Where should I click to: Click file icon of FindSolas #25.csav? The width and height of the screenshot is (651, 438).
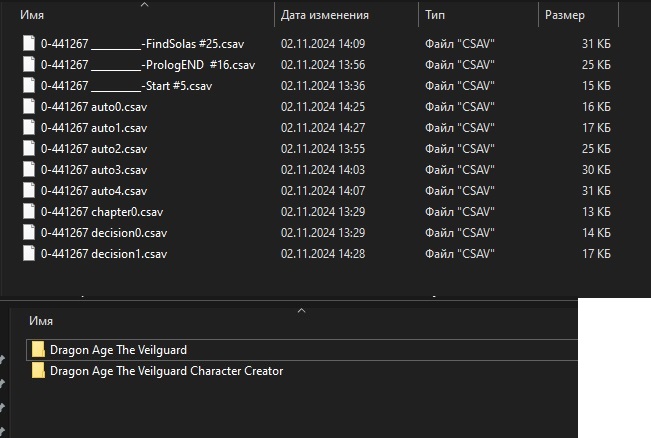tap(29, 43)
